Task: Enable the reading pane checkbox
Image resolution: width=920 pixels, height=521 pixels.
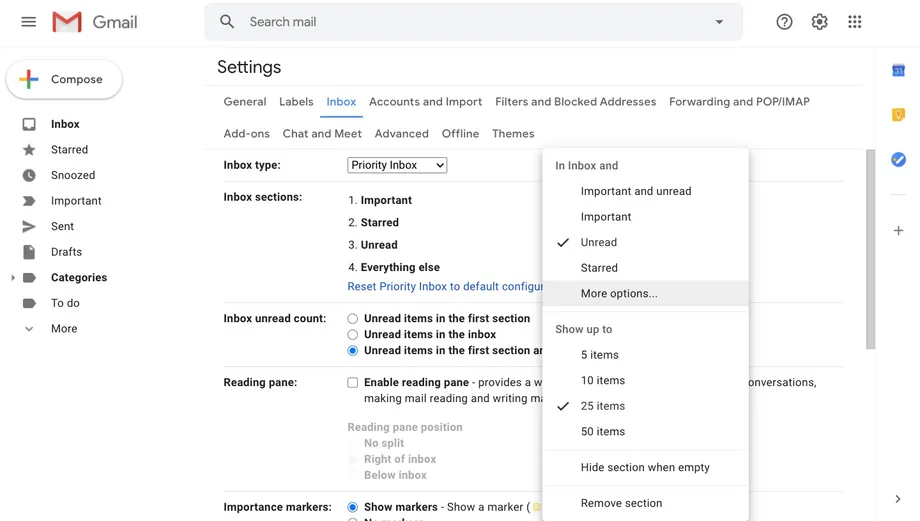Action: [352, 383]
